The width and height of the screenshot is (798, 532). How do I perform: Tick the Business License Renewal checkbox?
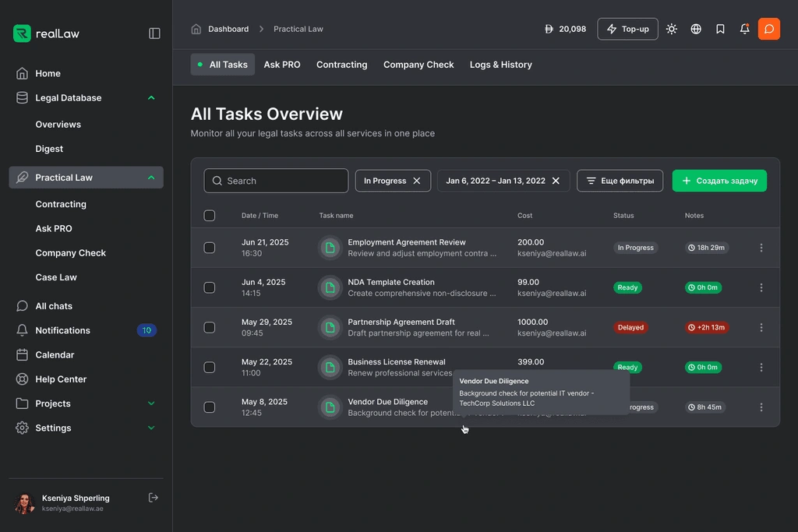tap(210, 367)
